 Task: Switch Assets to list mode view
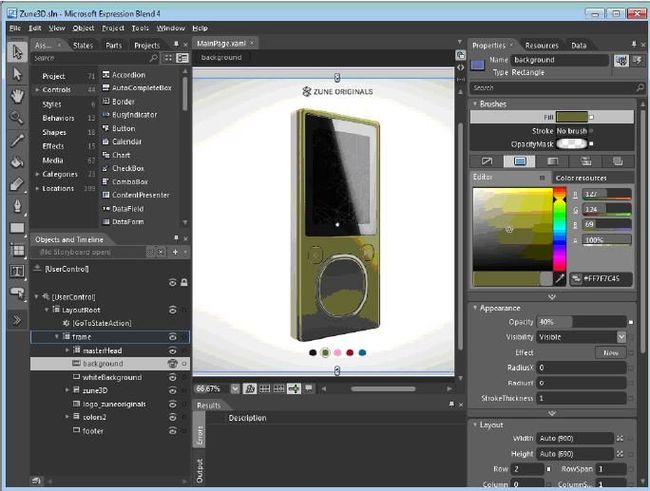tap(182, 58)
